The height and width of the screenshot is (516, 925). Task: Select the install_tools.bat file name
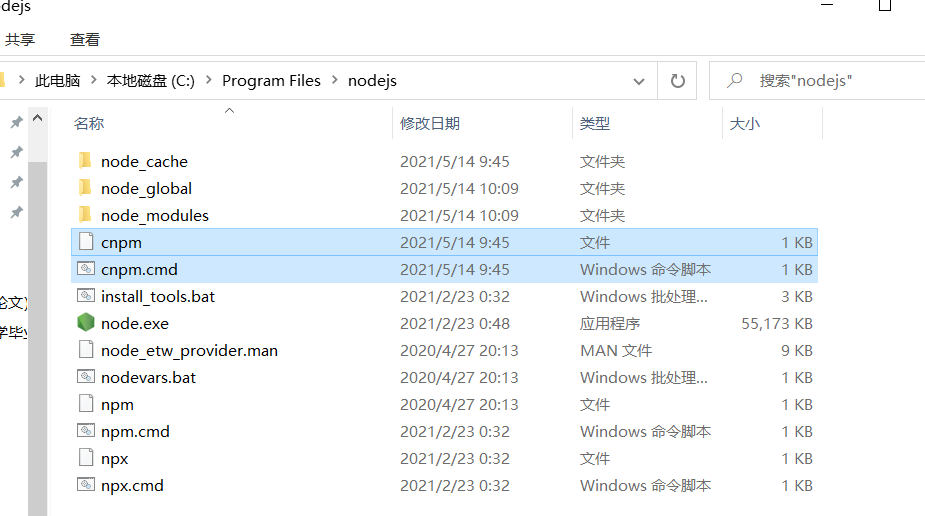(x=158, y=297)
